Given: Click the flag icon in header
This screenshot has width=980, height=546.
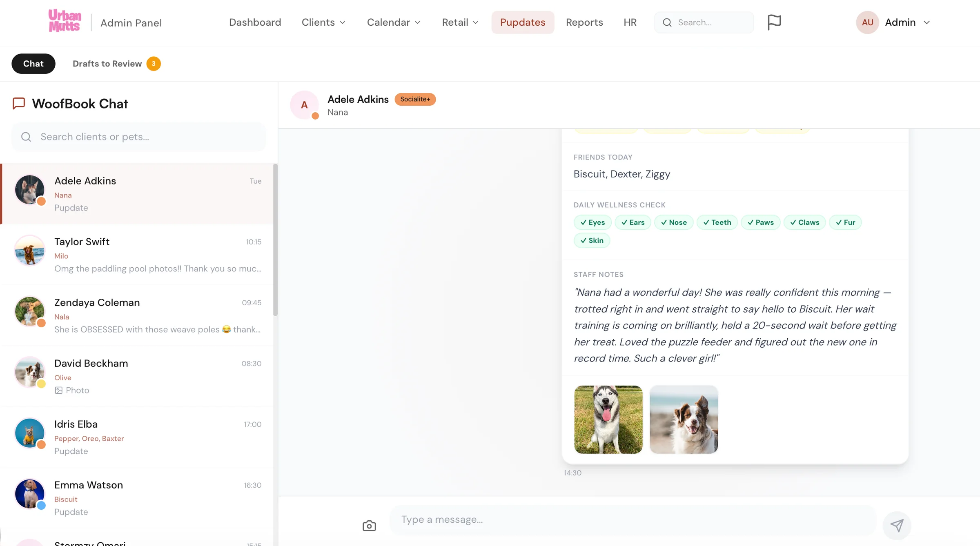Looking at the screenshot, I should point(774,22).
